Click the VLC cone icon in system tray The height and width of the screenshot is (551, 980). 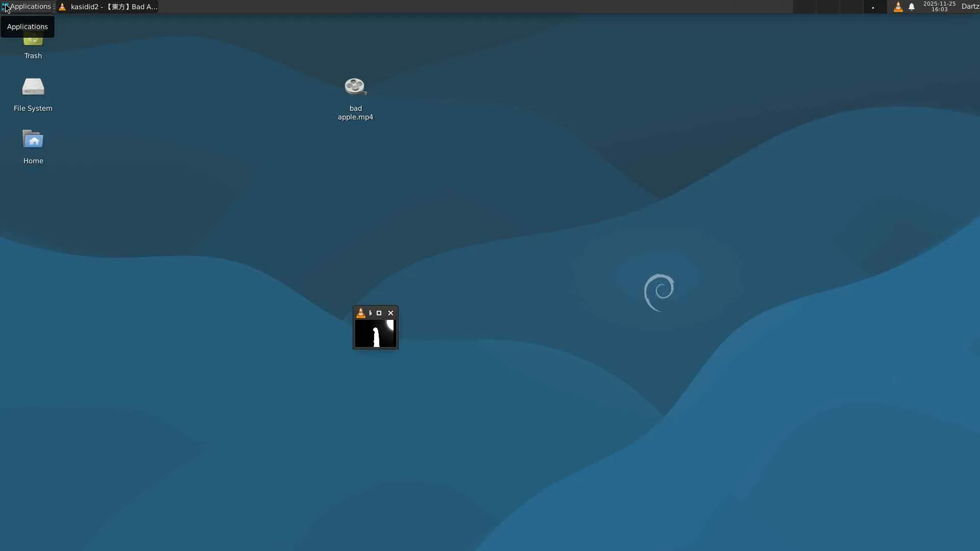(898, 7)
